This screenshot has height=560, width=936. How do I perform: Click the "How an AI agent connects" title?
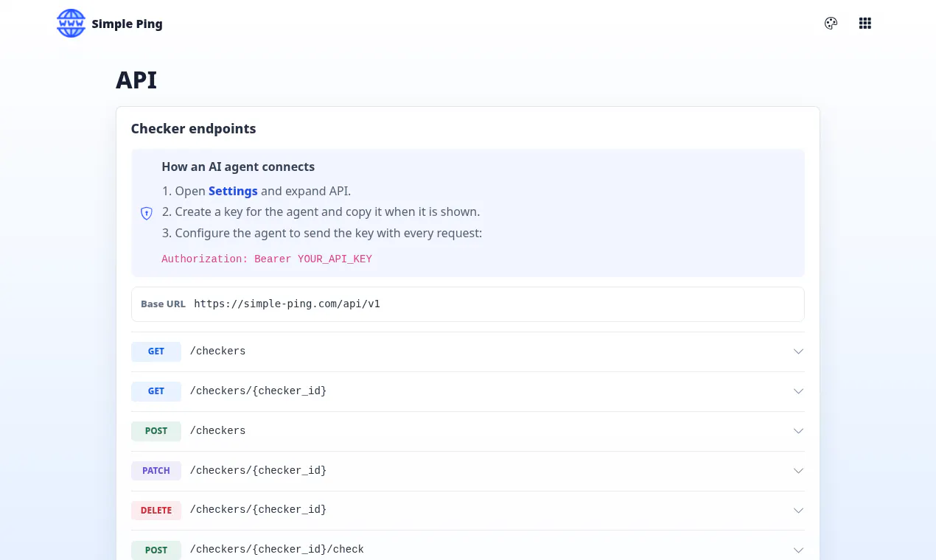[238, 167]
